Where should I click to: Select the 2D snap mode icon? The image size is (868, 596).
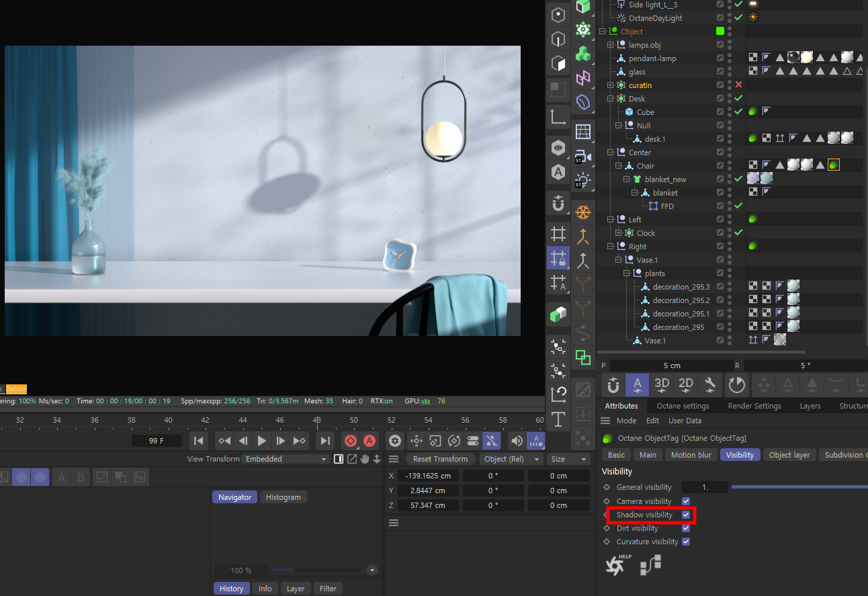pyautogui.click(x=686, y=385)
